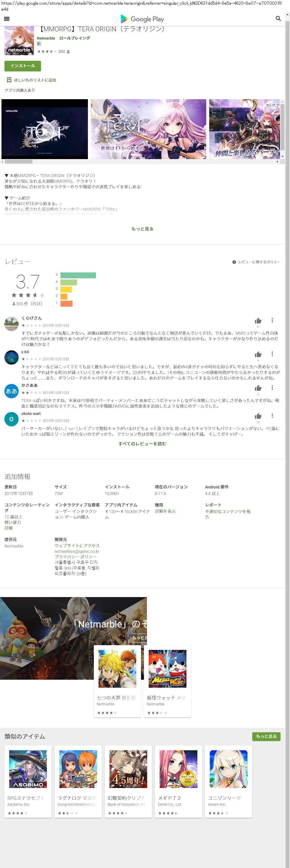Image resolution: width=290 pixels, height=868 pixels.
Task: Open 幻獣契約クリプト app card
Action: pyautogui.click(x=128, y=782)
